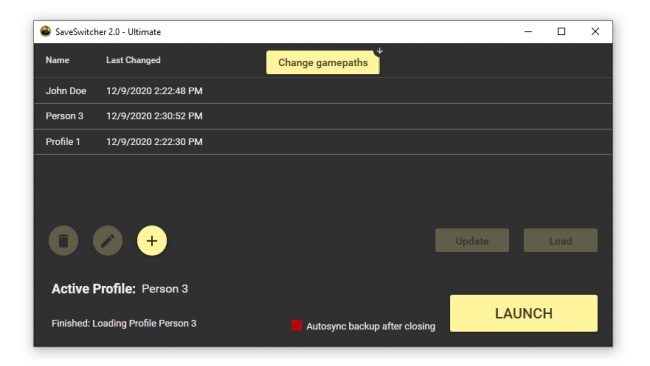Click the Profile 1 timestamp 2:22:30 PM
This screenshot has width=650, height=366.
tap(154, 142)
